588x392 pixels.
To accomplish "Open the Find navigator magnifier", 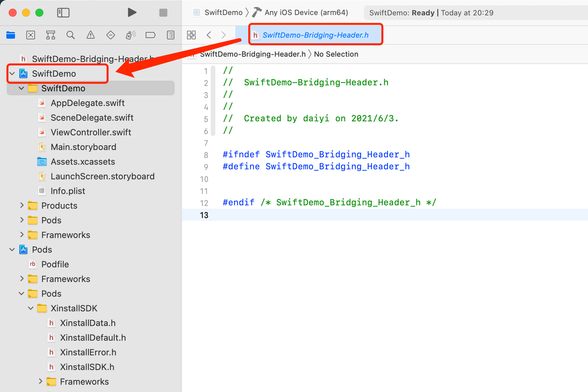I will [x=71, y=35].
